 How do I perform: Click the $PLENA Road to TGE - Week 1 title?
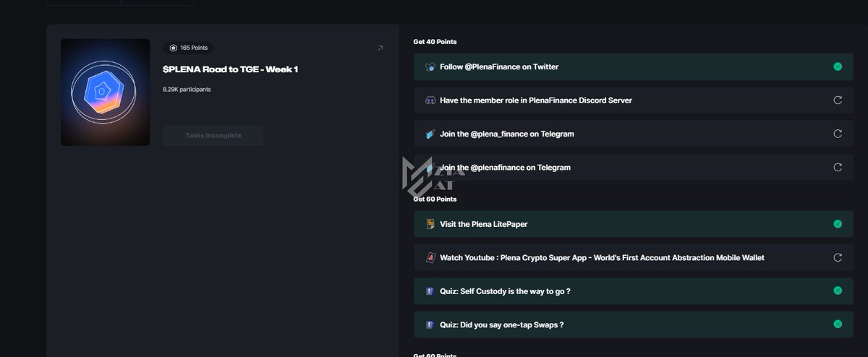[x=230, y=69]
